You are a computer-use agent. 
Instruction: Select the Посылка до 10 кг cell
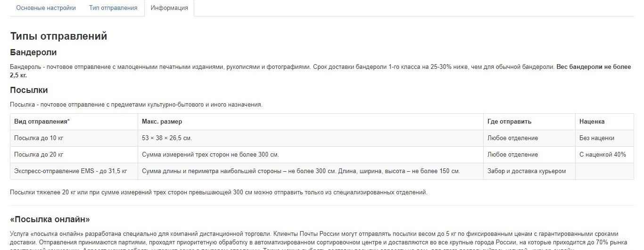click(74, 138)
